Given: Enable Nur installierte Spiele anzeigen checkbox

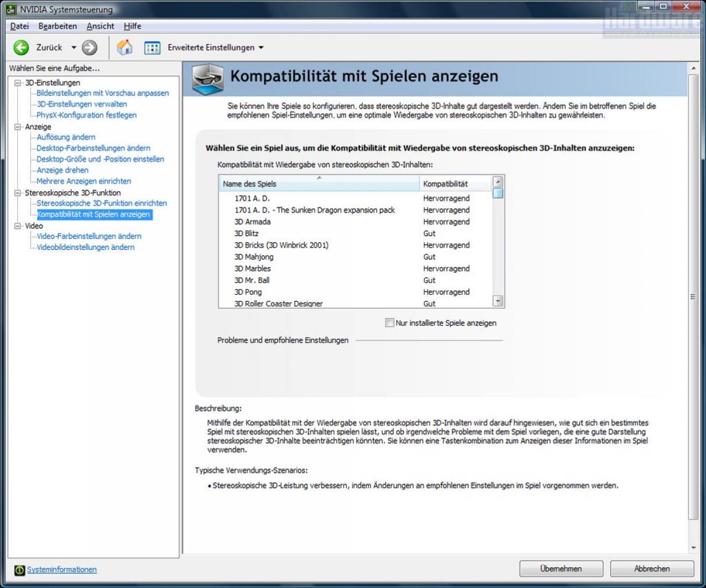Looking at the screenshot, I should click(390, 323).
